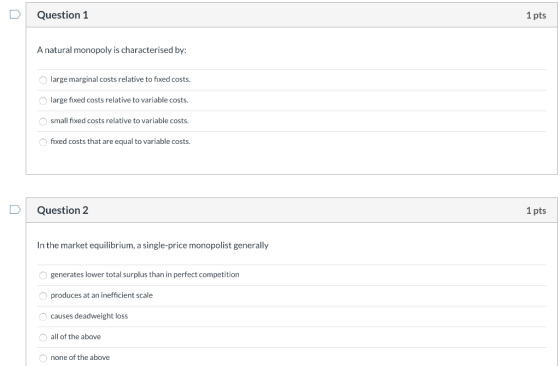Choose 'none of the above' option
This screenshot has width=560, height=366.
click(43, 358)
